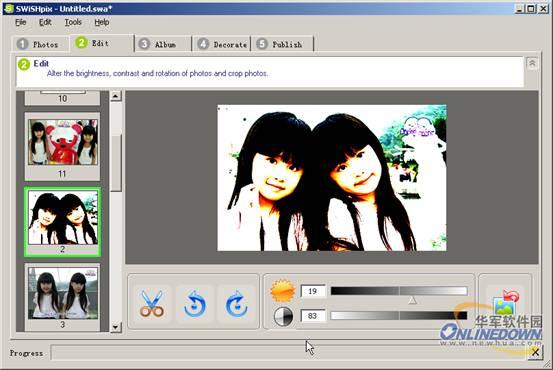The image size is (553, 370).
Task: Switch to the Edit step tab
Action: tap(102, 43)
